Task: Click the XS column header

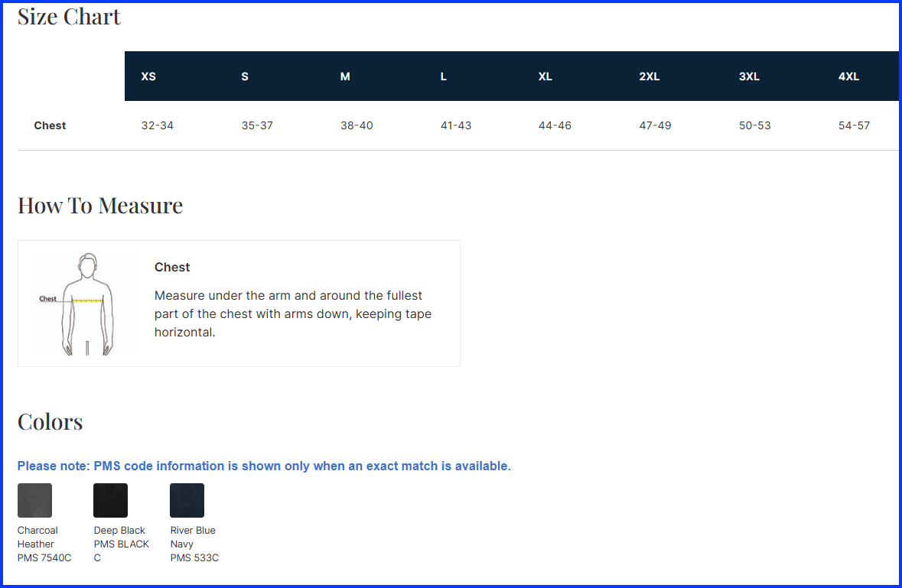Action: [x=148, y=76]
